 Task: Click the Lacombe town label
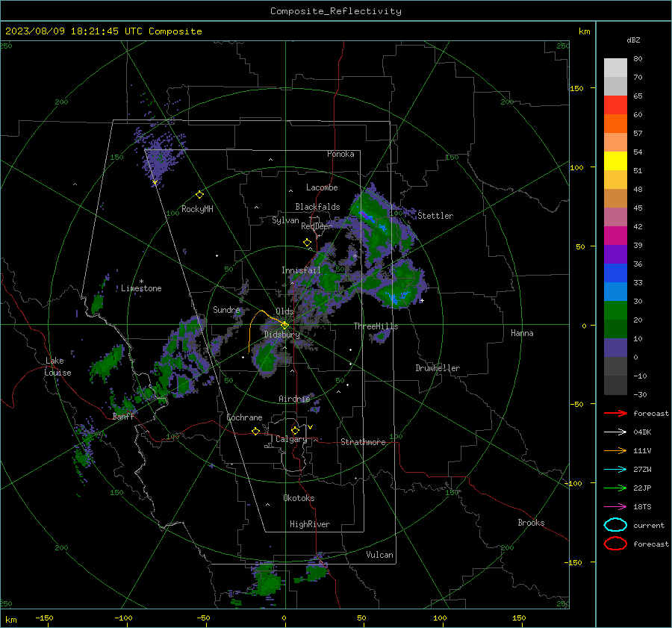tap(322, 187)
